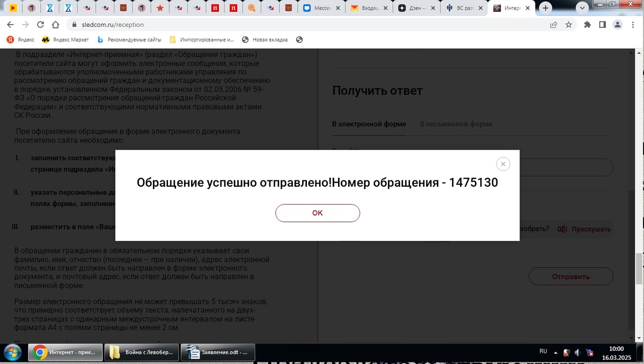Reload the page with the refresh icon
Image resolution: width=644 pixels, height=364 pixels.
point(41,25)
